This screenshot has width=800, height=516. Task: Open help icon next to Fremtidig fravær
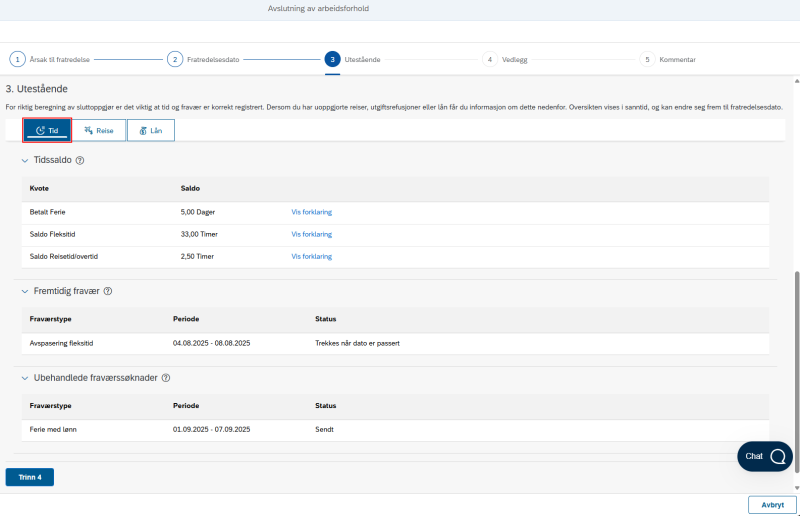(x=108, y=291)
